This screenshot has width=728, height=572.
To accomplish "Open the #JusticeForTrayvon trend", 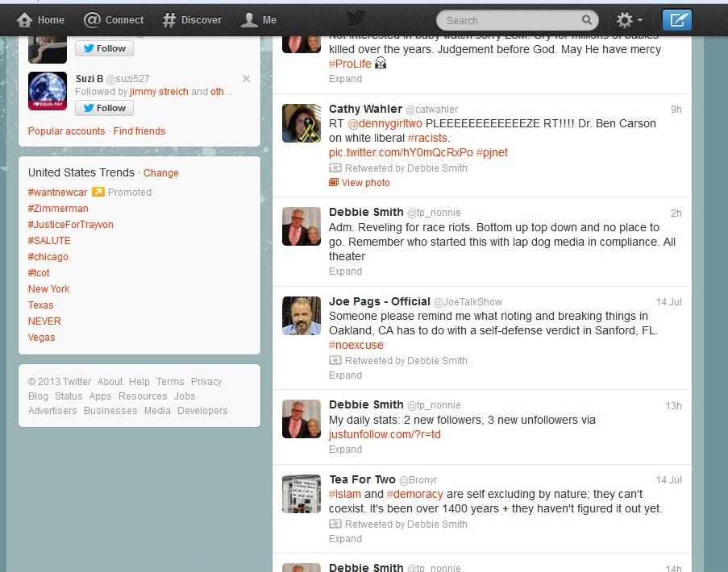I will pyautogui.click(x=71, y=225).
